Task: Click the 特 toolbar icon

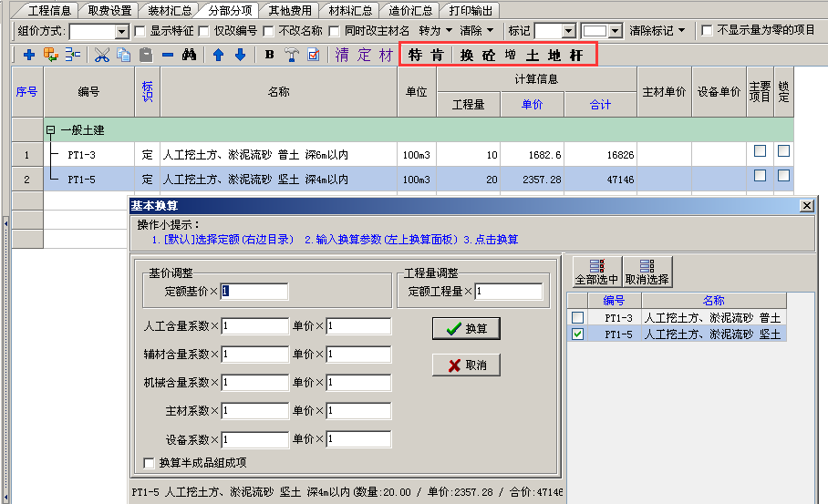Action: tap(416, 55)
